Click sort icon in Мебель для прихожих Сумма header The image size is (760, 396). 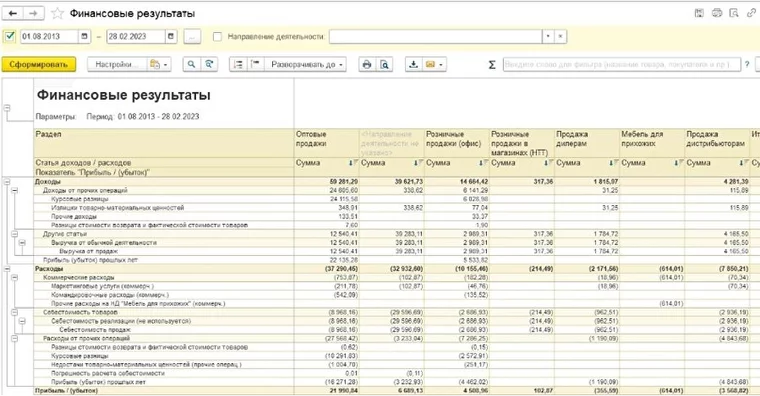tap(679, 163)
